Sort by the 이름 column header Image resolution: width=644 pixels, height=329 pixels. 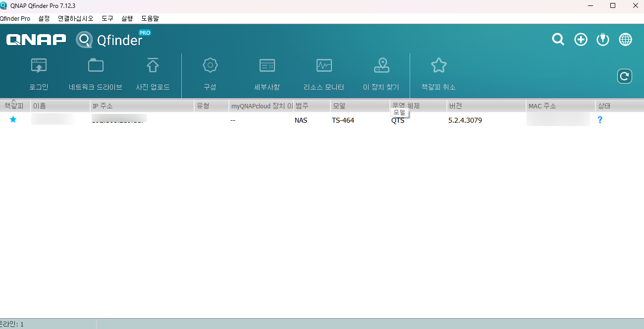point(60,106)
